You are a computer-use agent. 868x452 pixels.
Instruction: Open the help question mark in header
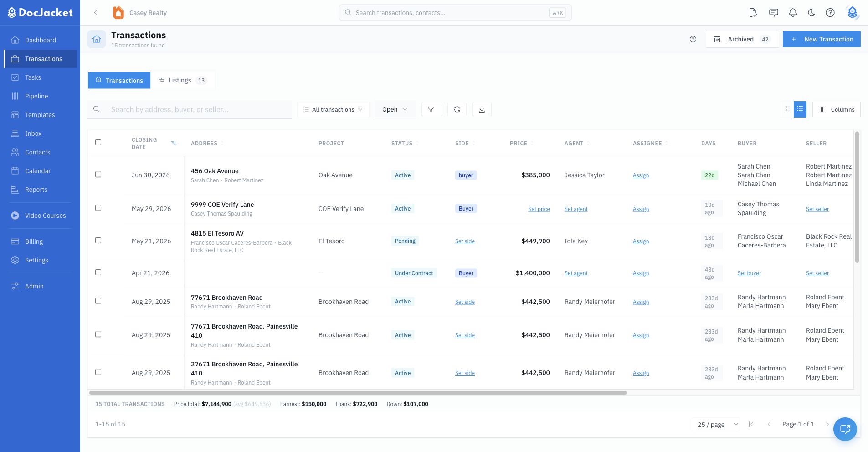click(x=830, y=13)
